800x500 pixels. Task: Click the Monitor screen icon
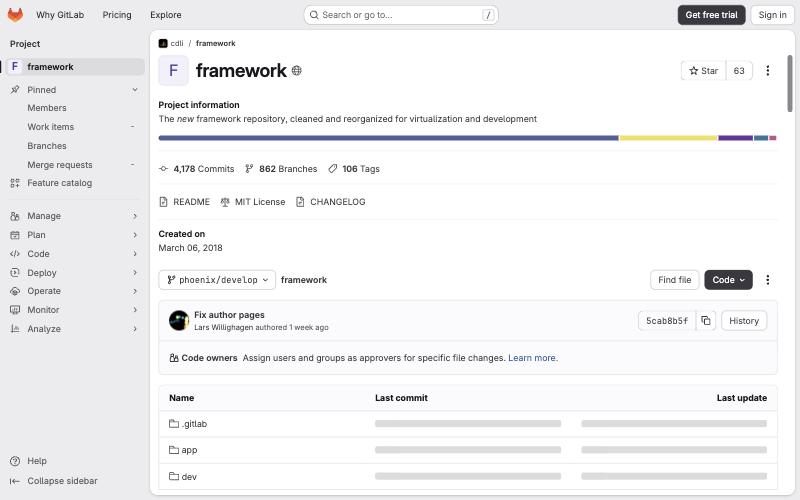click(15, 310)
